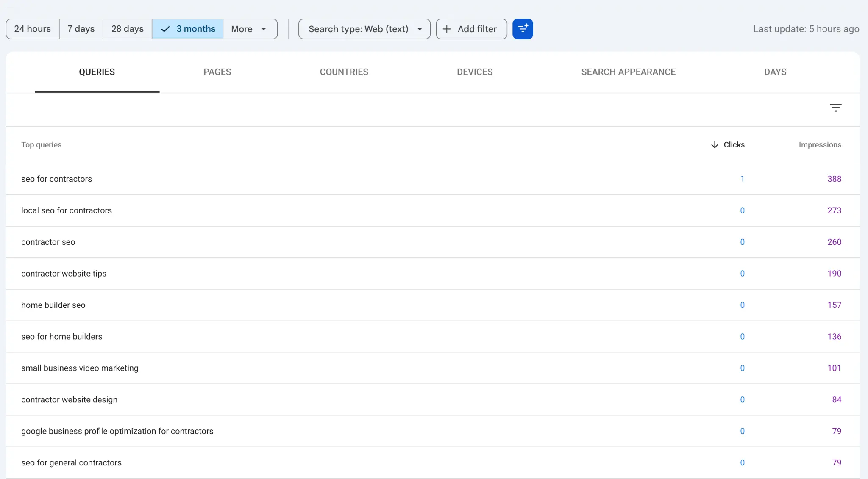Select the 'seo for contractors' query row
868x479 pixels.
[433, 179]
